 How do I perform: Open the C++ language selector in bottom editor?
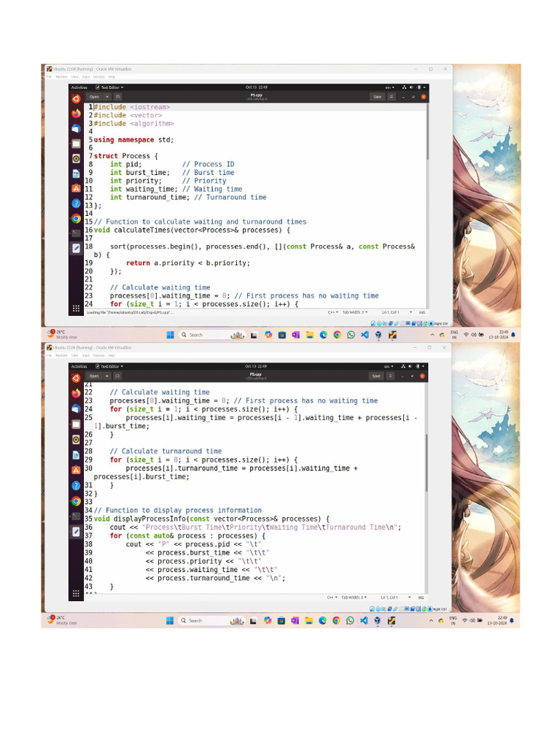331,597
